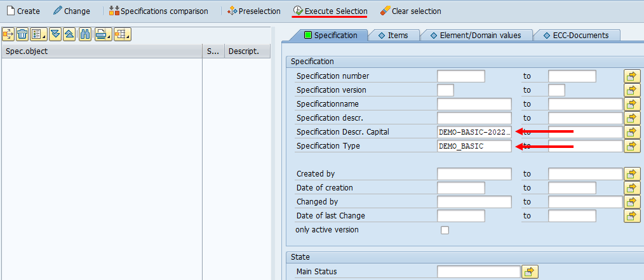Image resolution: width=644 pixels, height=280 pixels.
Task: Click the trash can delete icon
Action: pos(22,34)
